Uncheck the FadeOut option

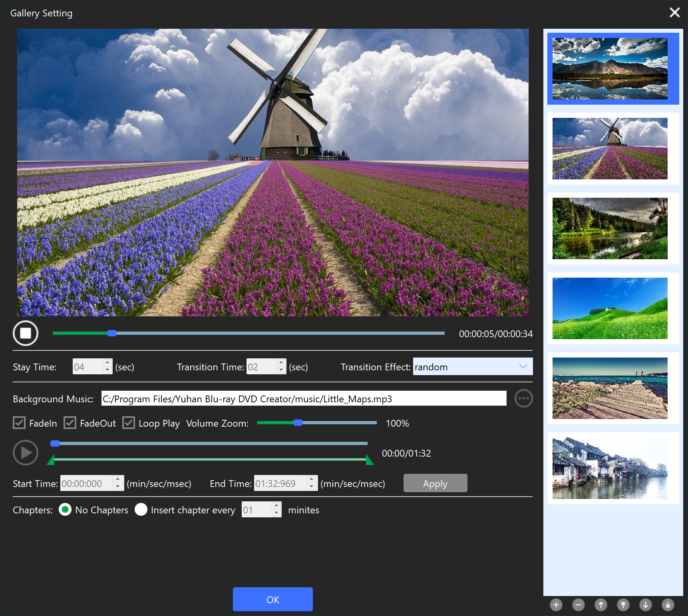pyautogui.click(x=70, y=423)
